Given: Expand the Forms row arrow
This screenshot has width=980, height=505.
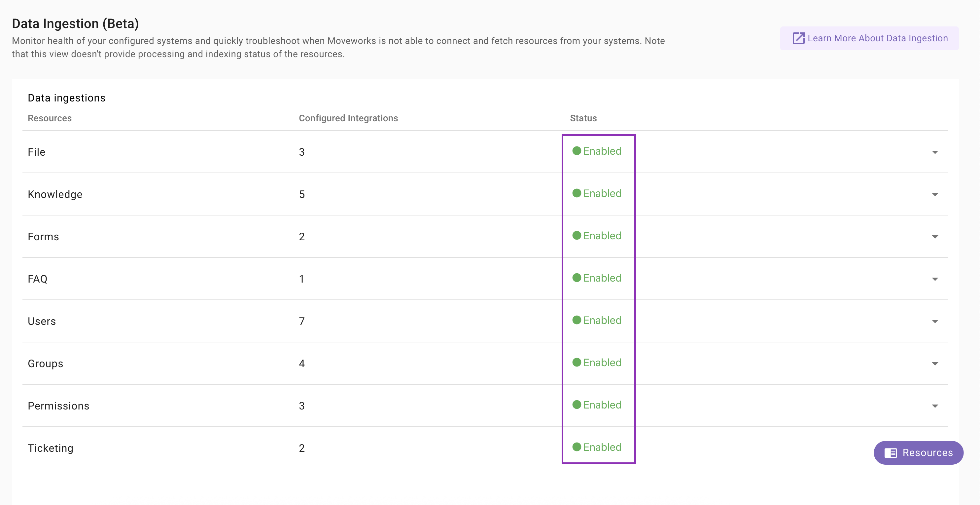Looking at the screenshot, I should [x=935, y=237].
